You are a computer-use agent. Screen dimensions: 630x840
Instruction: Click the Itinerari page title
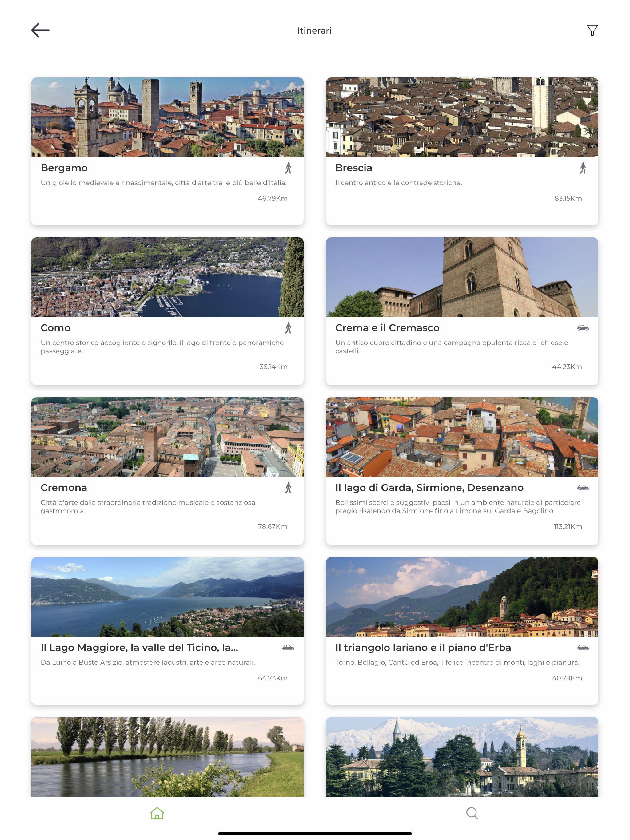pyautogui.click(x=315, y=30)
